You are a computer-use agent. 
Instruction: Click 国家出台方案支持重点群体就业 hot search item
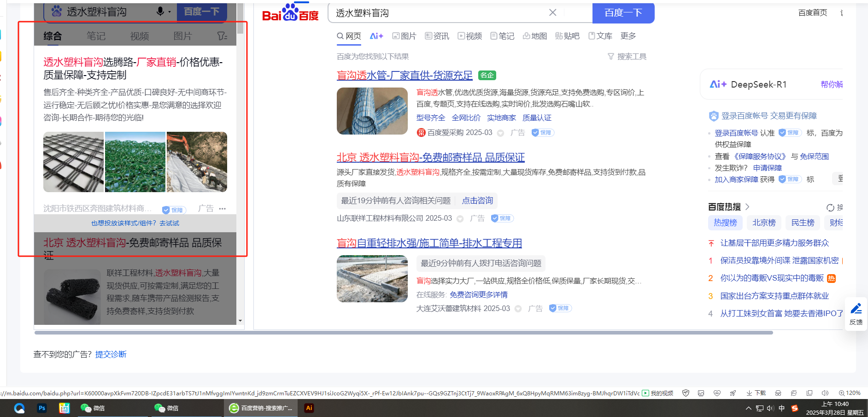774,296
